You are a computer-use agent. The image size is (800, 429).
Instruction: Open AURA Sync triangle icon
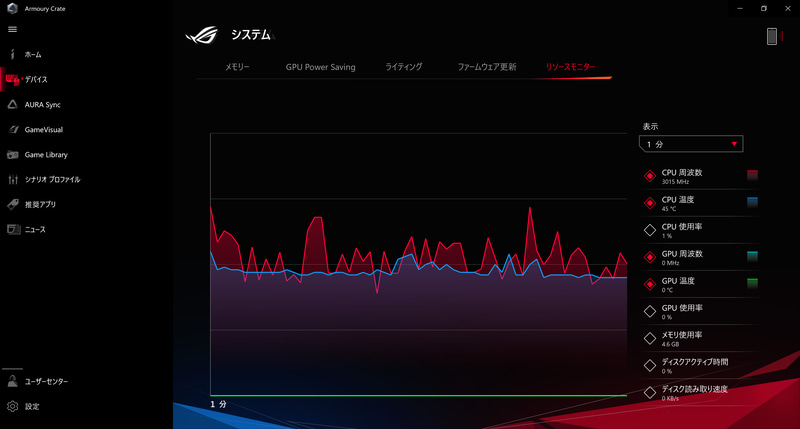12,104
